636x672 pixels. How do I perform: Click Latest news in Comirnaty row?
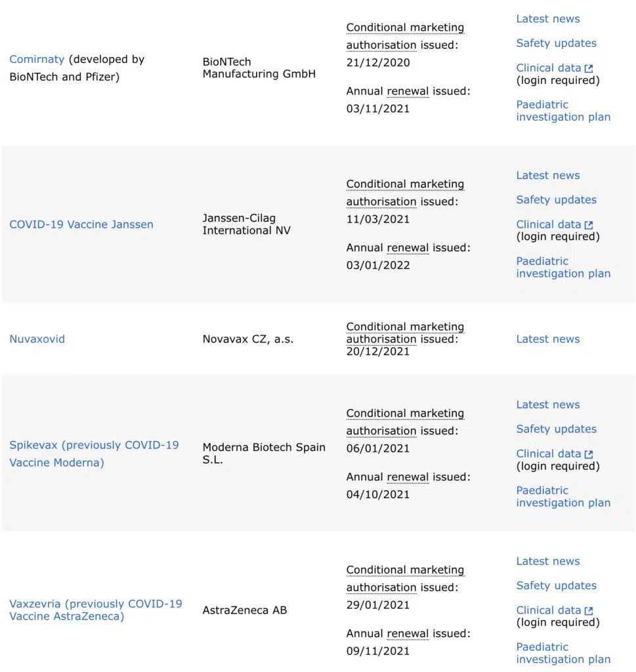pyautogui.click(x=548, y=19)
